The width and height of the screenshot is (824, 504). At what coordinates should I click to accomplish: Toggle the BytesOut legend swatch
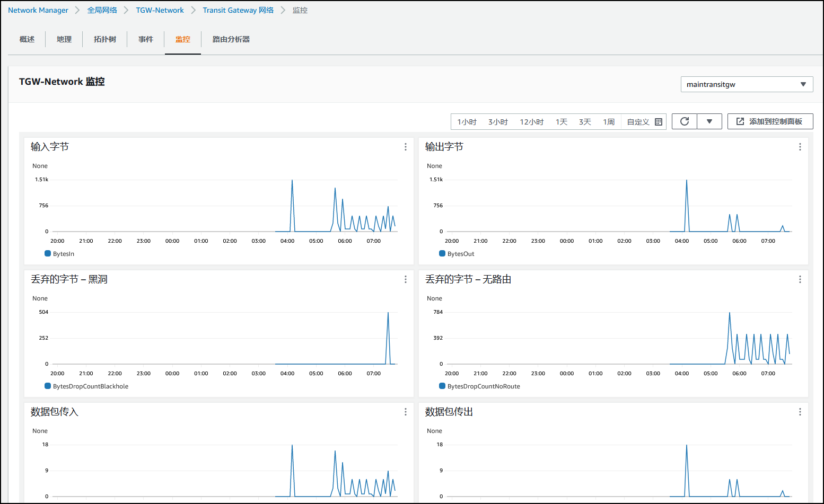point(442,254)
